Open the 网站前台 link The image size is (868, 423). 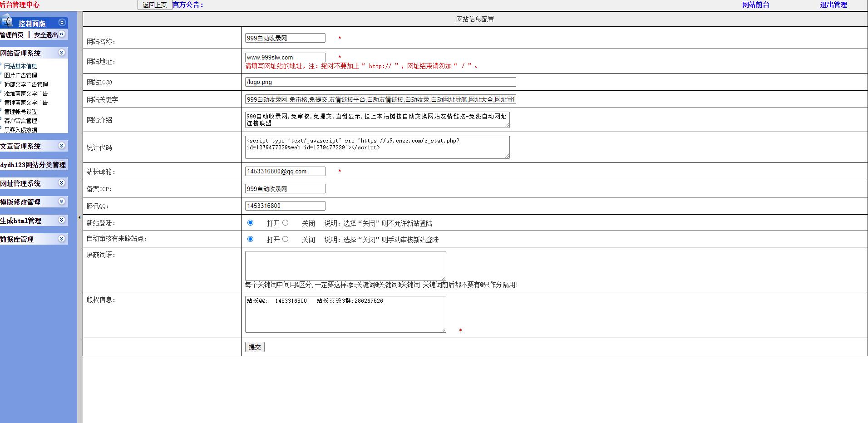click(x=755, y=5)
